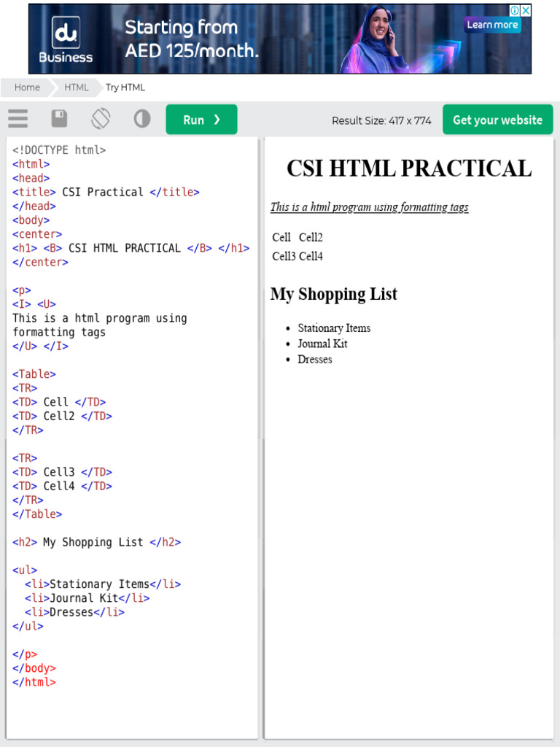This screenshot has height=747, width=560.
Task: Open the hamburger menu icon
Action: 18,119
